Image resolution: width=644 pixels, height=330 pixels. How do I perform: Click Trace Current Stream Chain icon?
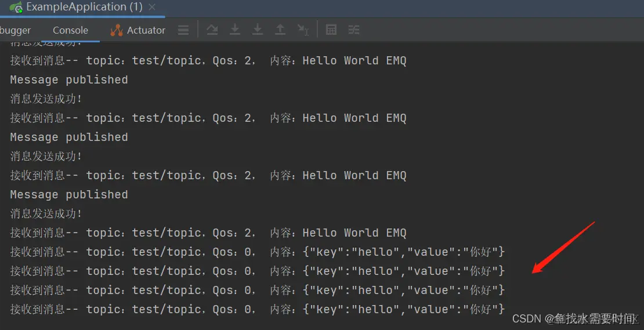(x=354, y=30)
